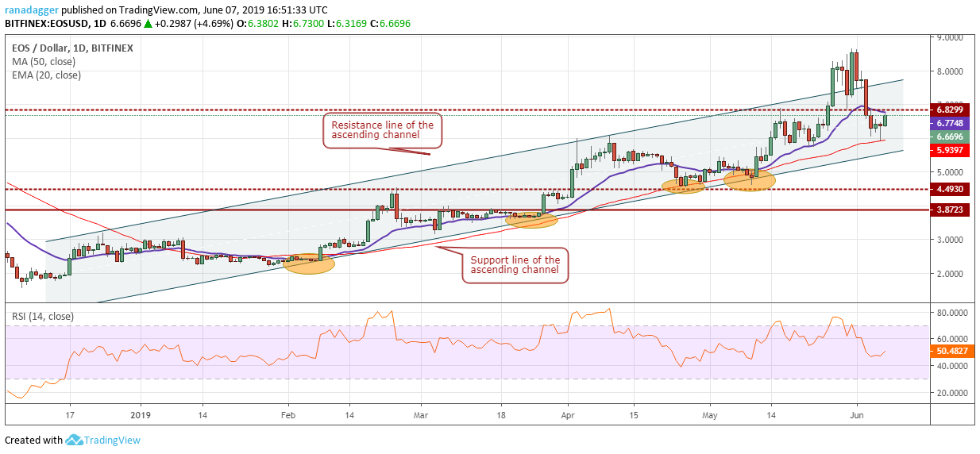Click the 2019 label on time axis
Screen dimensions: 980x454
tap(141, 414)
